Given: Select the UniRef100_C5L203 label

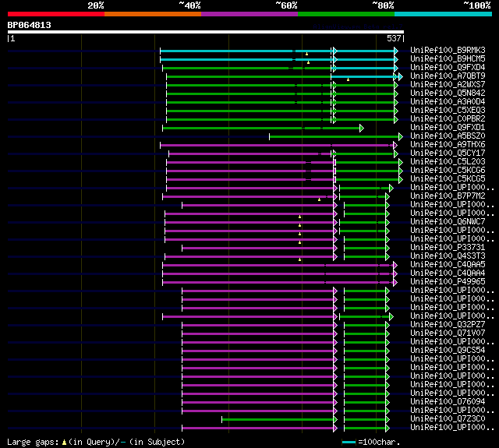Looking at the screenshot, I should (x=448, y=162).
